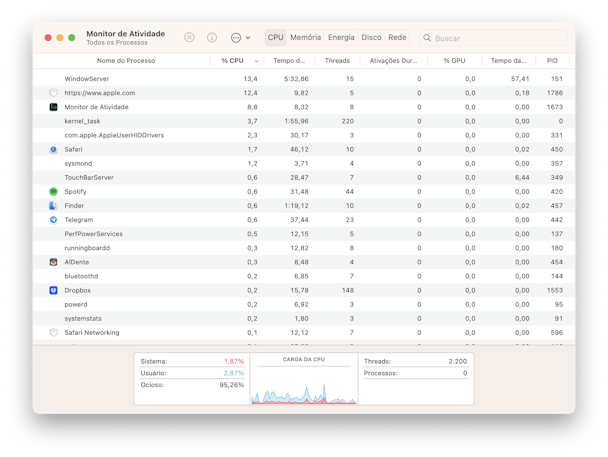Click the Ocioso 95,26% value
The width and height of the screenshot is (608, 457).
pyautogui.click(x=231, y=385)
